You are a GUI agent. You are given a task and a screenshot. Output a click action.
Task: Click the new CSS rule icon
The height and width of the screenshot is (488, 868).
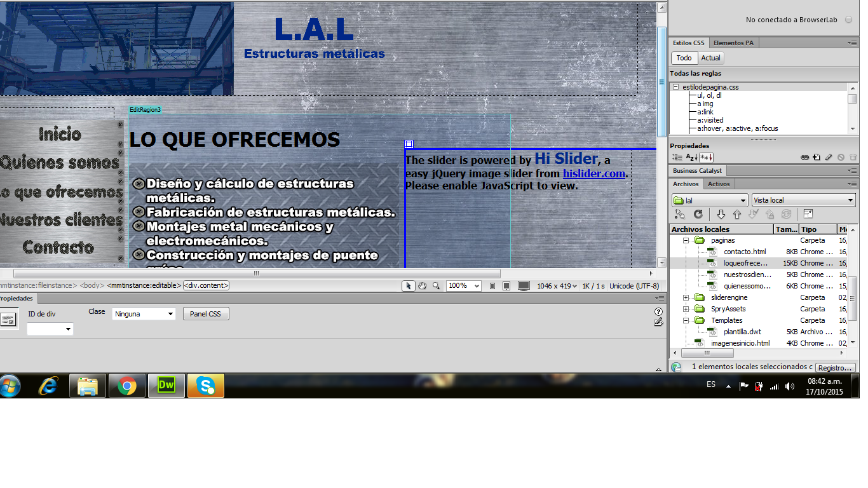817,157
